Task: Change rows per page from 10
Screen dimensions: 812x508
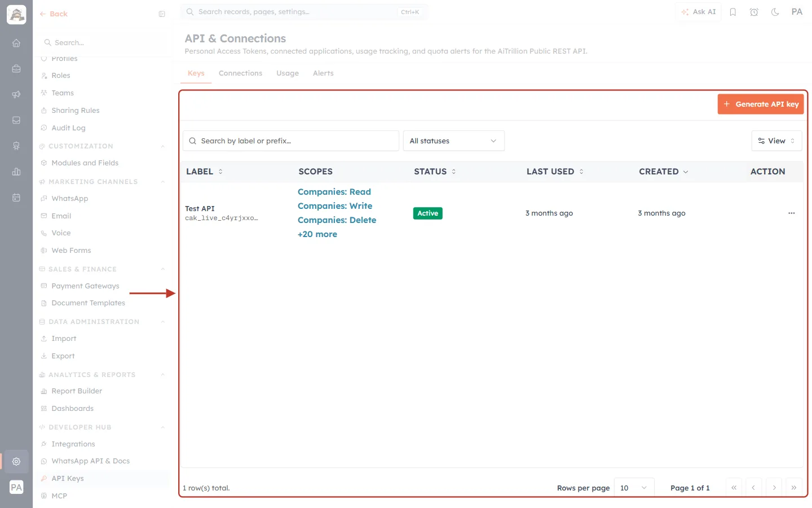Action: point(634,488)
